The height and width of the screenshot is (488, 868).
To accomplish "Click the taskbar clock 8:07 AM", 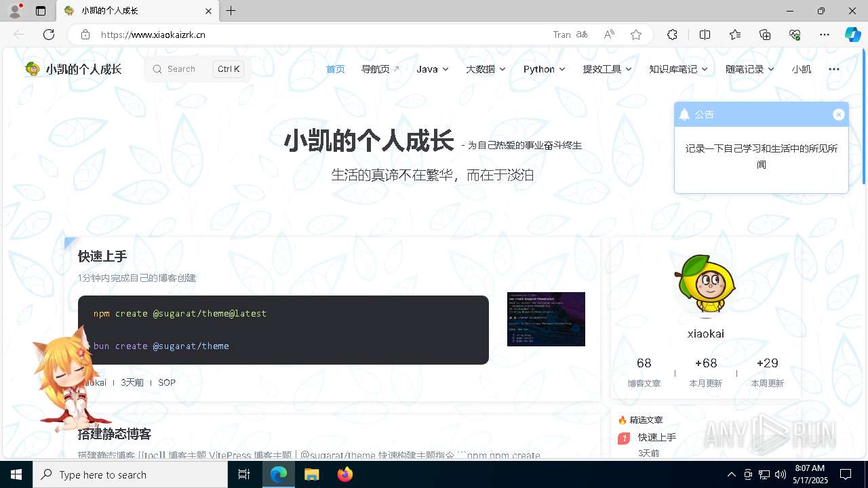I will tap(810, 474).
